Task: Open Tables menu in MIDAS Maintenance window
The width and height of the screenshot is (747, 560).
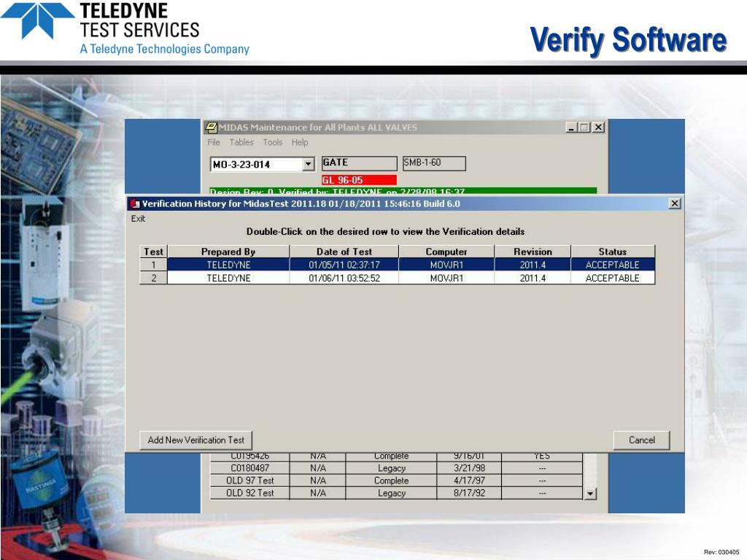Action: click(241, 142)
